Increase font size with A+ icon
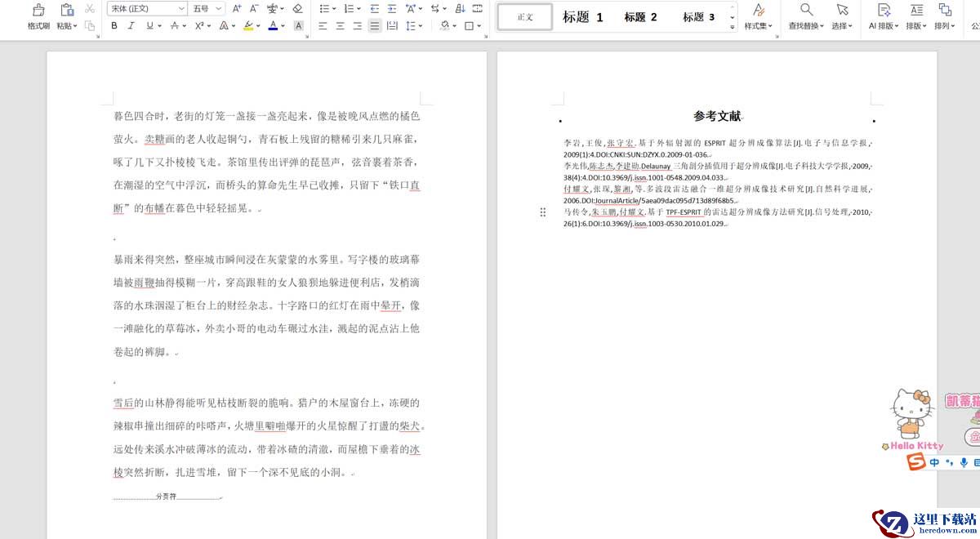 237,8
